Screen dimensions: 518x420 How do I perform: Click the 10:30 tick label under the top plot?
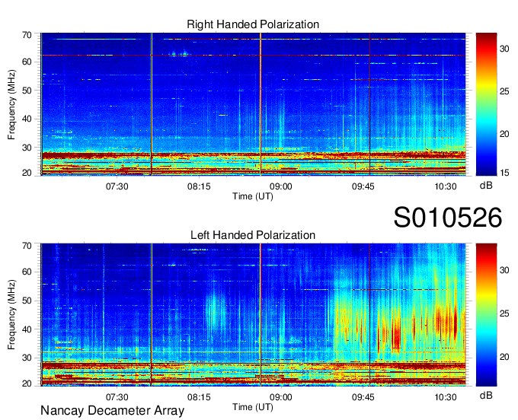445,186
